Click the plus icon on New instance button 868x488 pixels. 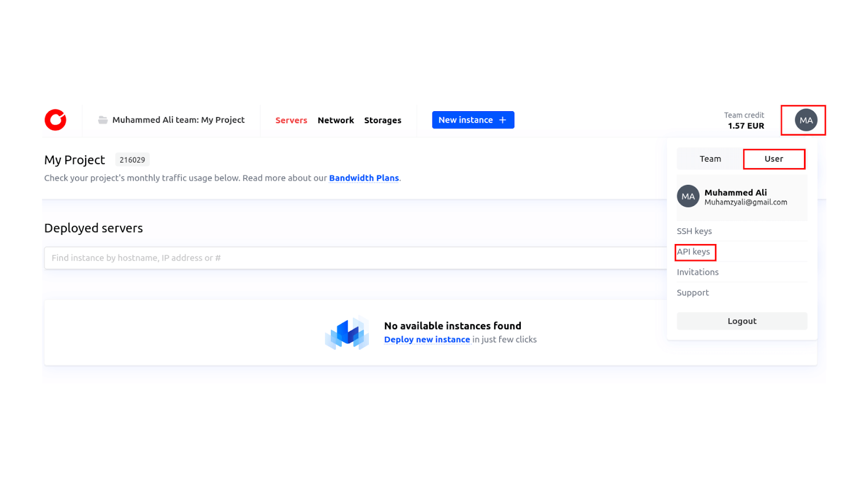click(x=502, y=120)
